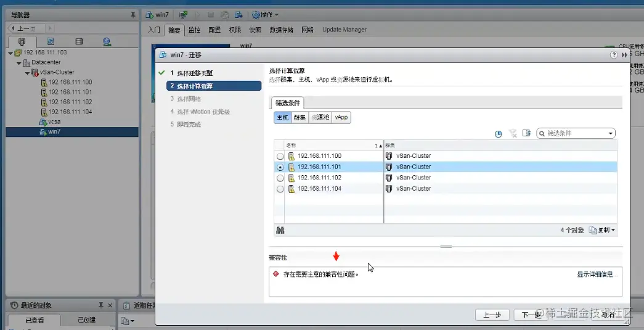Click vSan-Cluster icon in 192.168.111.100 row
The height and width of the screenshot is (330, 644).
(x=389, y=156)
